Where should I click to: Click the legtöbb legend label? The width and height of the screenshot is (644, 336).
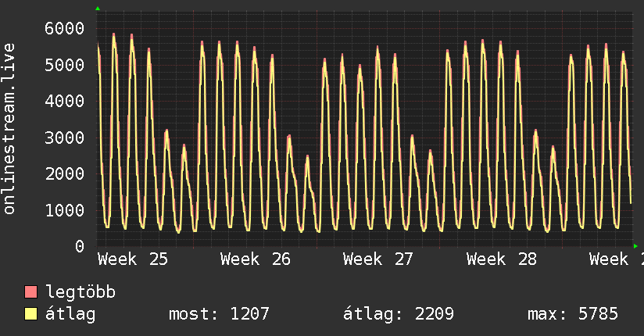tap(80, 292)
